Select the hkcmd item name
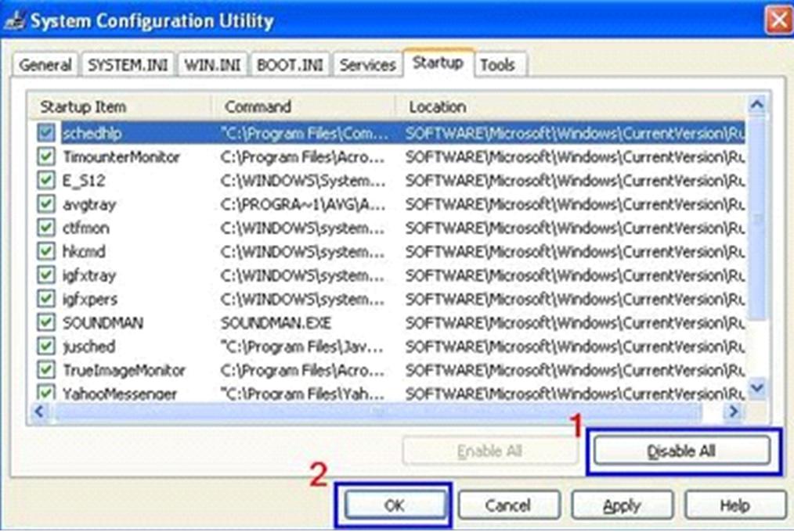Screen dimensions: 794x532 coord(84,252)
